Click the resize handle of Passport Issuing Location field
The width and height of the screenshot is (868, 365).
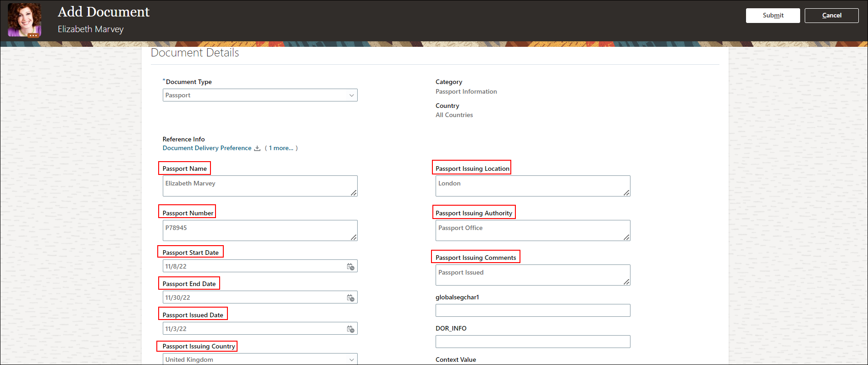point(626,193)
